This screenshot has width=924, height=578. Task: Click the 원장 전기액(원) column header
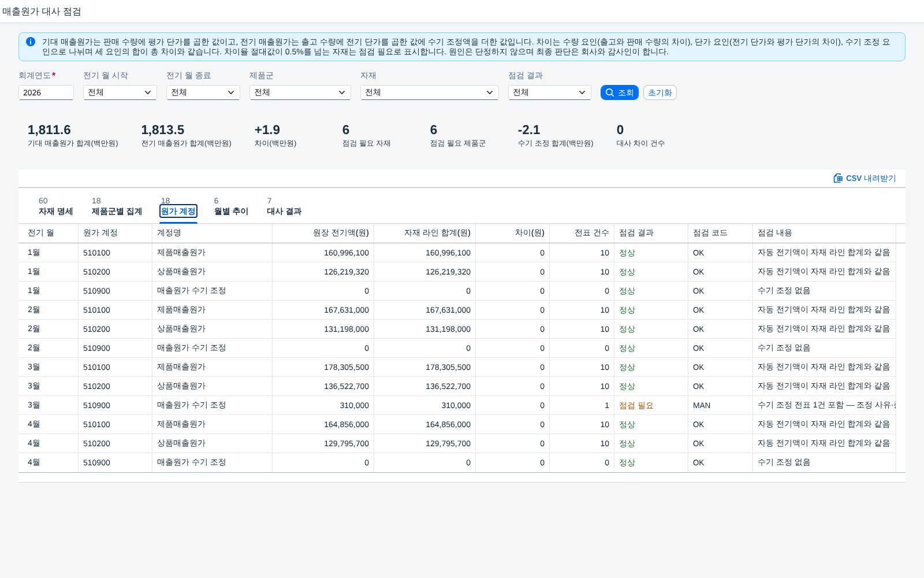323,233
